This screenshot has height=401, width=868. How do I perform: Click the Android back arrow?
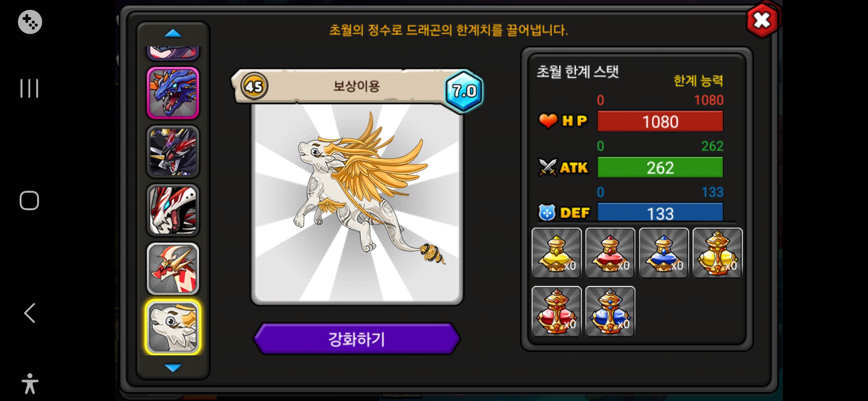(x=30, y=313)
